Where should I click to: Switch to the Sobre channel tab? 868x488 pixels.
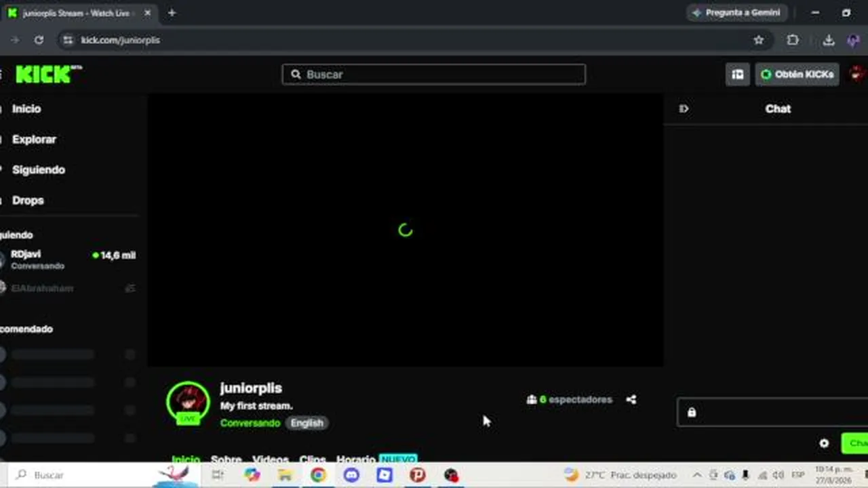point(226,460)
